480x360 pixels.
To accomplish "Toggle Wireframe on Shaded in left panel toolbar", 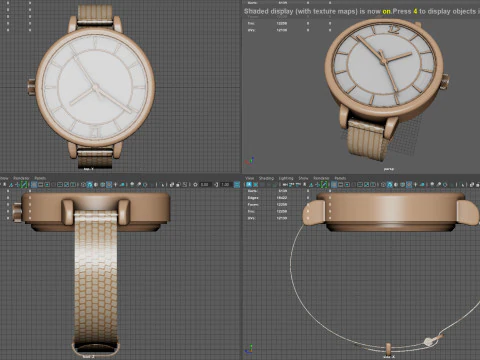I will coord(102,184).
